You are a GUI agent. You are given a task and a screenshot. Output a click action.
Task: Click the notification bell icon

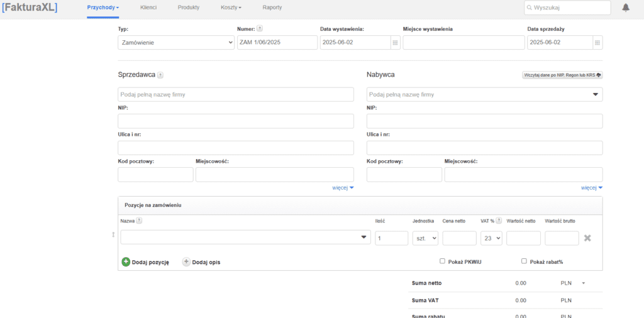click(626, 8)
